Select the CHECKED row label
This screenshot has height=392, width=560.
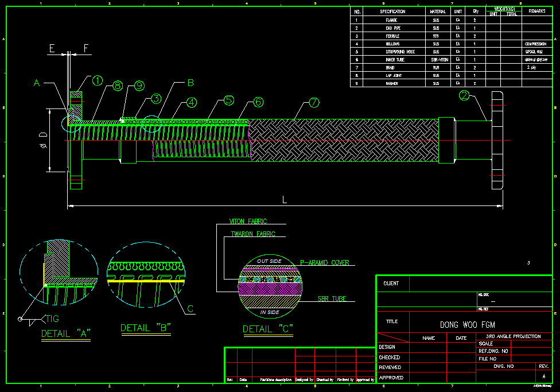pos(389,358)
